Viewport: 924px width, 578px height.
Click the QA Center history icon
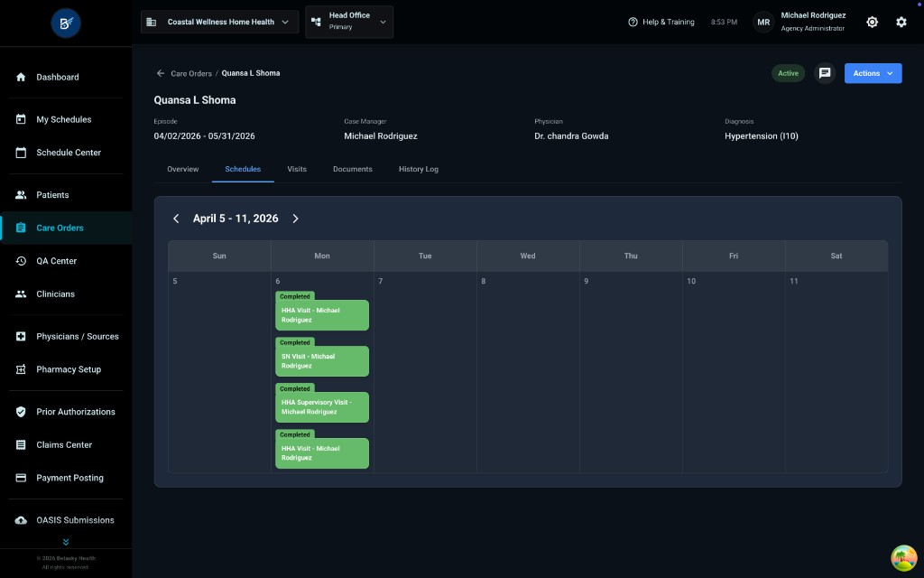(x=21, y=261)
